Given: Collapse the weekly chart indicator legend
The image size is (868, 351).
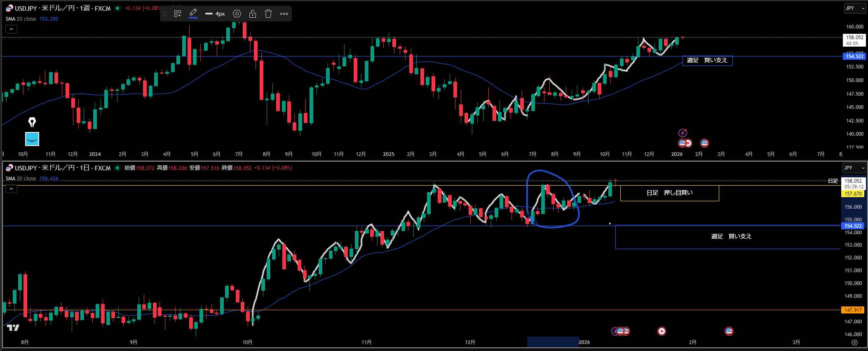Looking at the screenshot, I should [x=11, y=29].
